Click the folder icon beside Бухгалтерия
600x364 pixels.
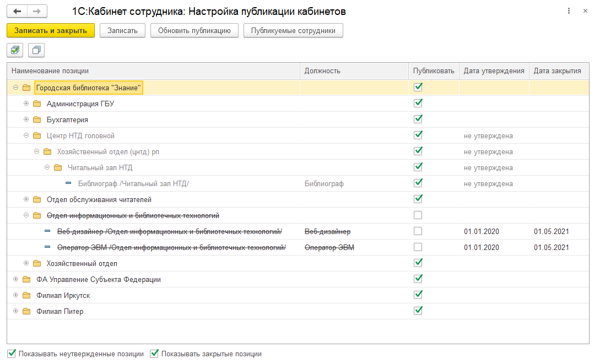(37, 119)
